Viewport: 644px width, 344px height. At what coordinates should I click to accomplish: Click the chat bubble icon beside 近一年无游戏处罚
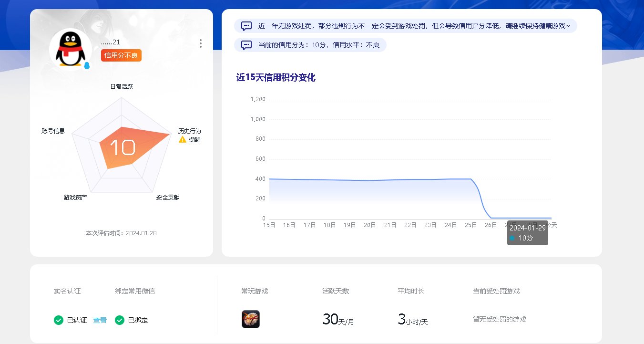coord(246,26)
